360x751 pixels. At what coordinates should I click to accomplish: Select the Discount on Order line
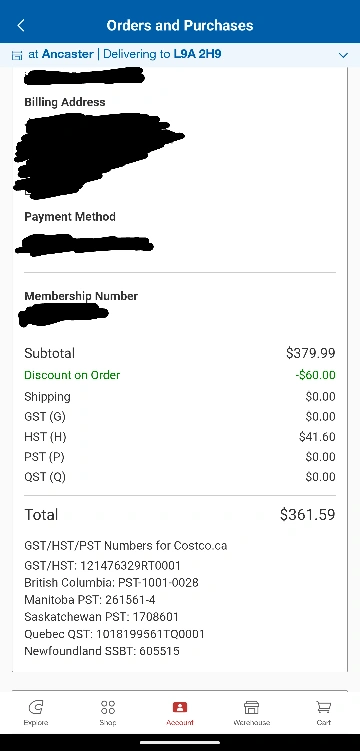click(x=180, y=375)
